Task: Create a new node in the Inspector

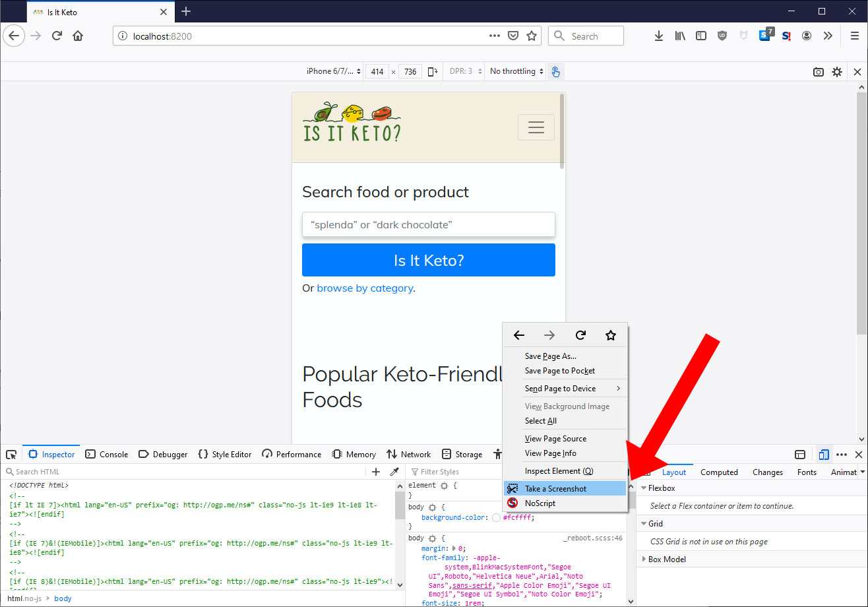Action: pyautogui.click(x=376, y=472)
